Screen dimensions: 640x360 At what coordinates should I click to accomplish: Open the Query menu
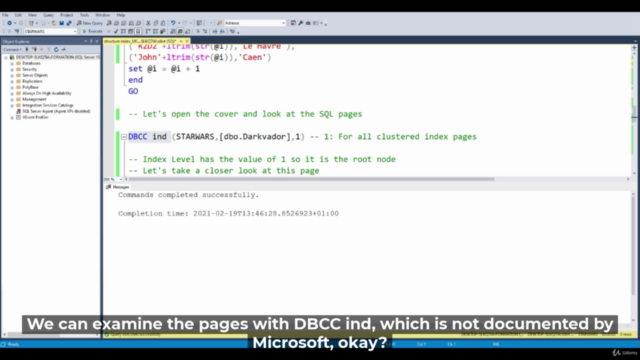pos(49,15)
